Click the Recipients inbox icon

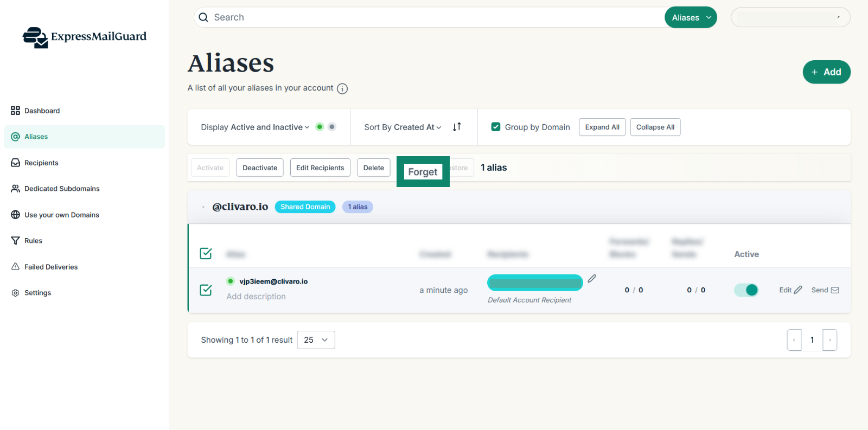(15, 163)
